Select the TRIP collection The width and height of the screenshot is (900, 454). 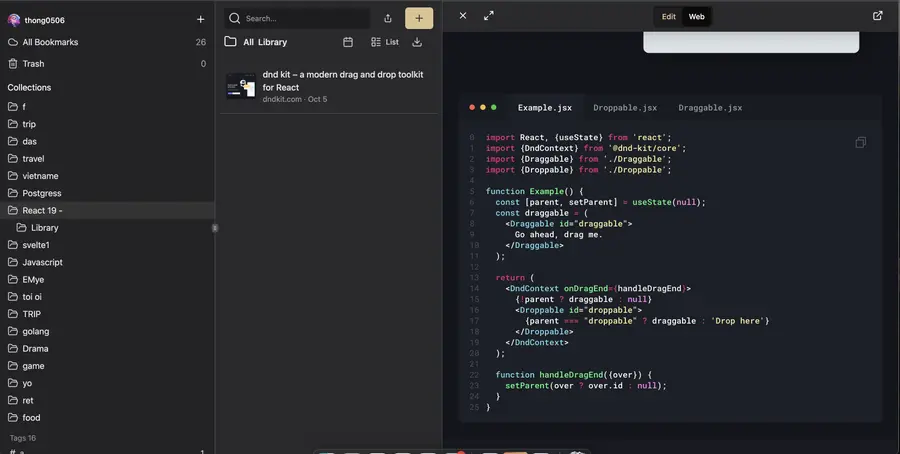coord(107,314)
